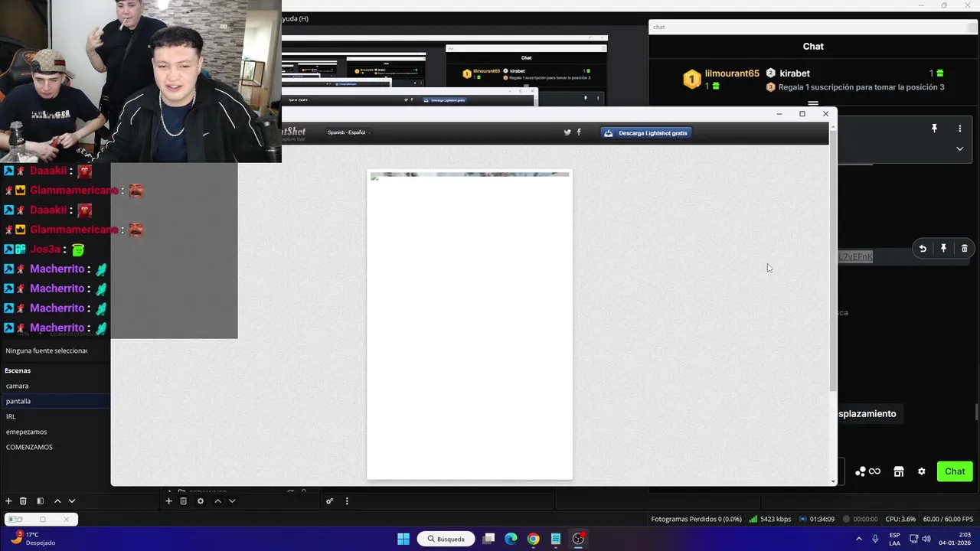Open Spanish - Español language dropdown
The height and width of the screenshot is (551, 980).
tap(348, 132)
